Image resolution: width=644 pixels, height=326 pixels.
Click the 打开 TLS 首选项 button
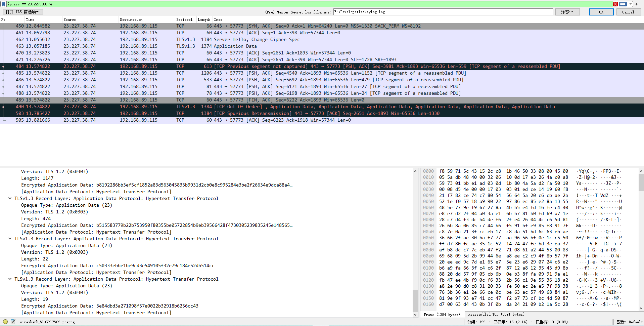pos(23,12)
